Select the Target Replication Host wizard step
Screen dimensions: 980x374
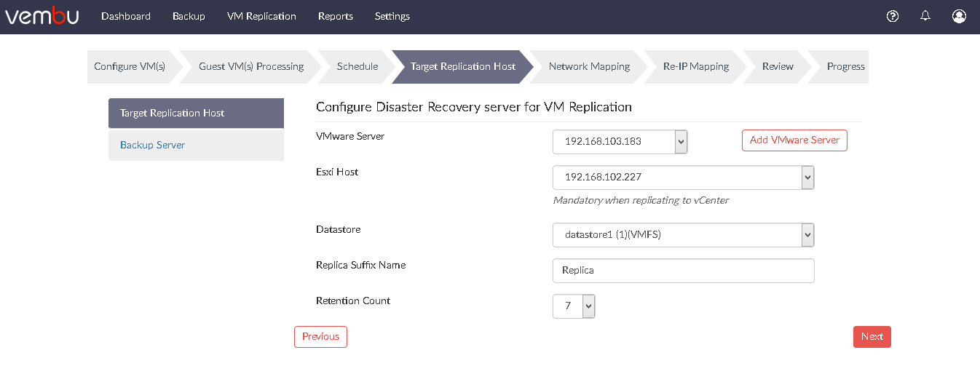click(463, 66)
